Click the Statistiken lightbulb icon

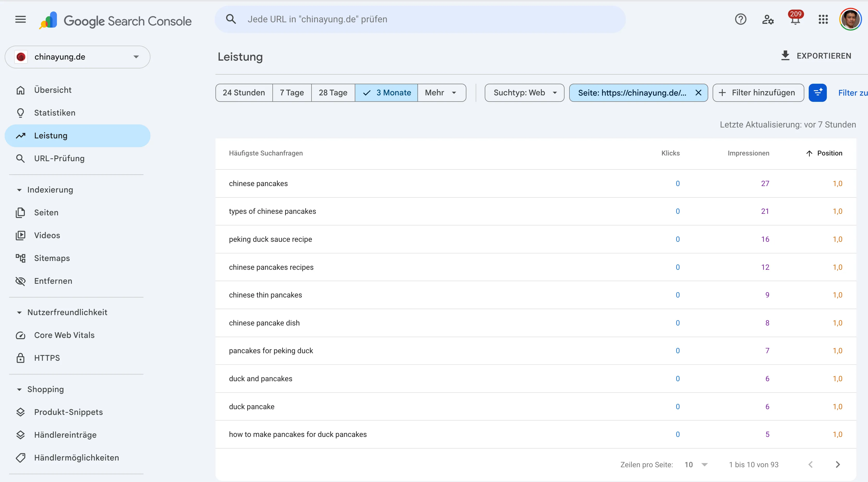(20, 113)
